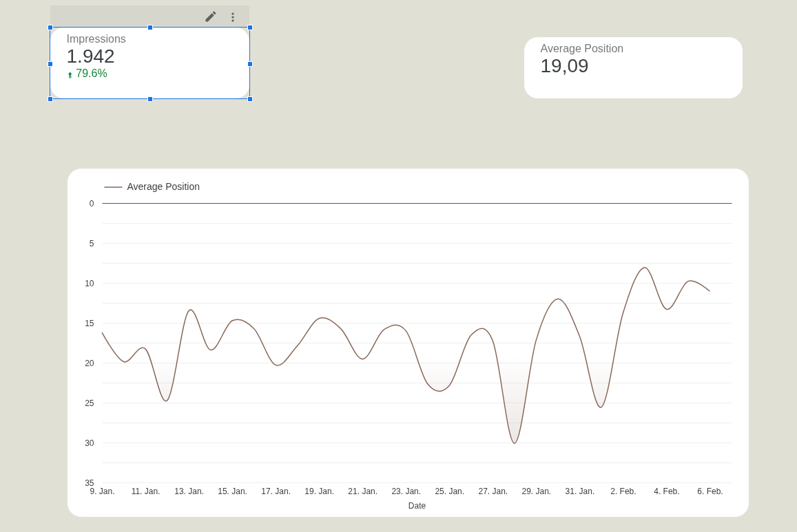Click the 19. Jan. x-axis label
The height and width of the screenshot is (532, 797).
point(319,491)
